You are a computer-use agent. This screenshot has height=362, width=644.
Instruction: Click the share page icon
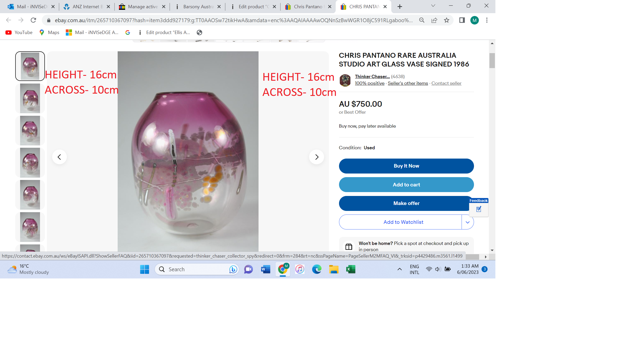[x=434, y=20]
